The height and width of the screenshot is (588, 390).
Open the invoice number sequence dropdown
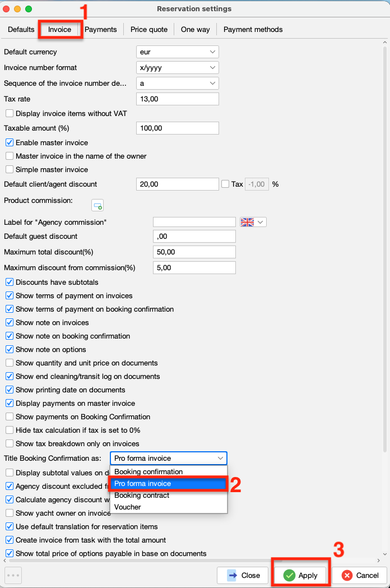point(178,84)
